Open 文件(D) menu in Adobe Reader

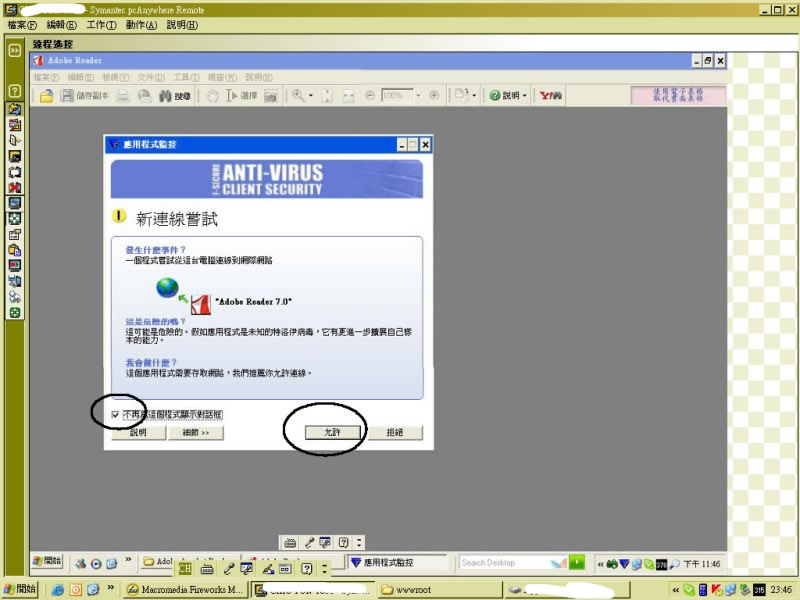[151, 77]
